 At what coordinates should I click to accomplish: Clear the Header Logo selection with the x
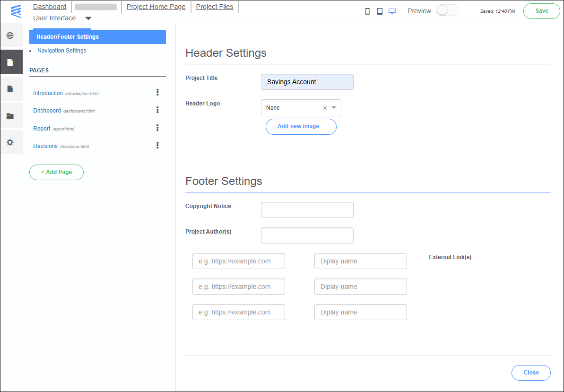point(325,108)
